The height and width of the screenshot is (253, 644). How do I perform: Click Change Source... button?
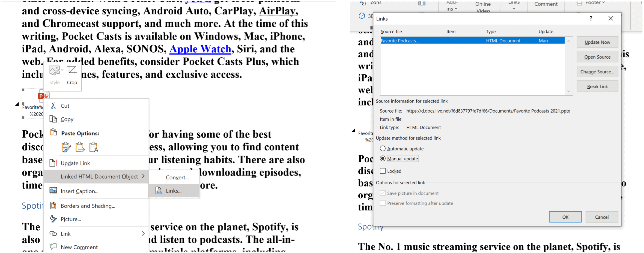coord(597,72)
